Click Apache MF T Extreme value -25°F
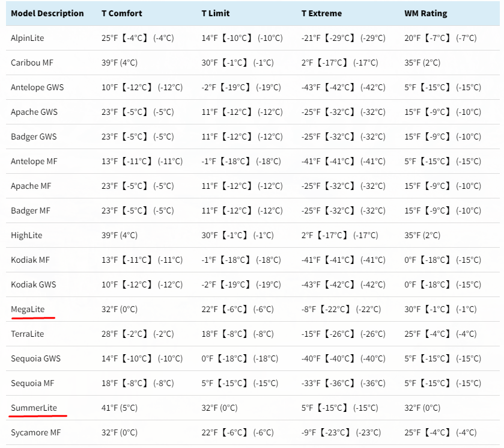 coord(311,186)
